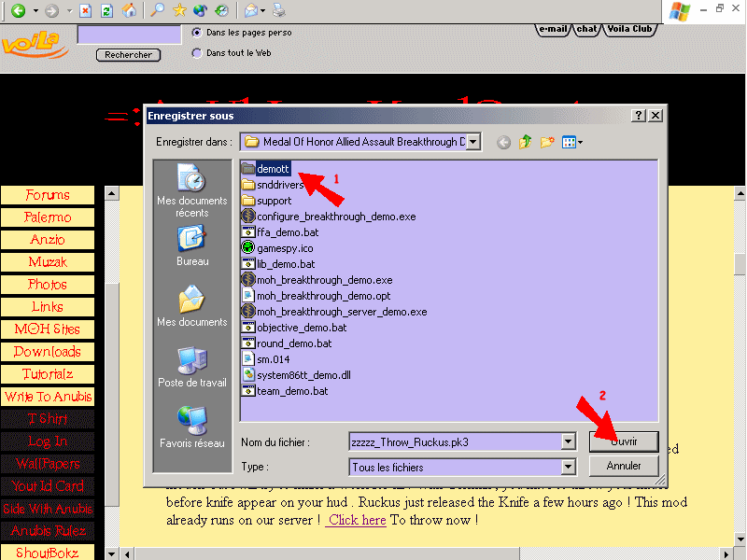Select Dans tout le Web radio button

point(197,53)
